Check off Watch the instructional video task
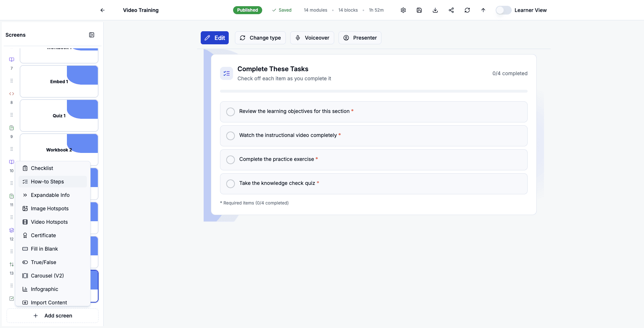Screen dimensions: 644x328 (x=231, y=136)
